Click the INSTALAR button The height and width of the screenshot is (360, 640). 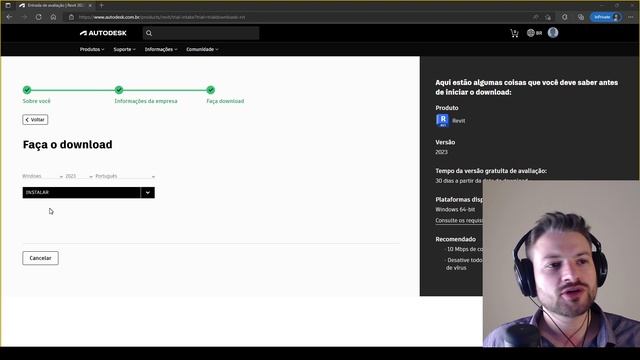pyautogui.click(x=81, y=192)
